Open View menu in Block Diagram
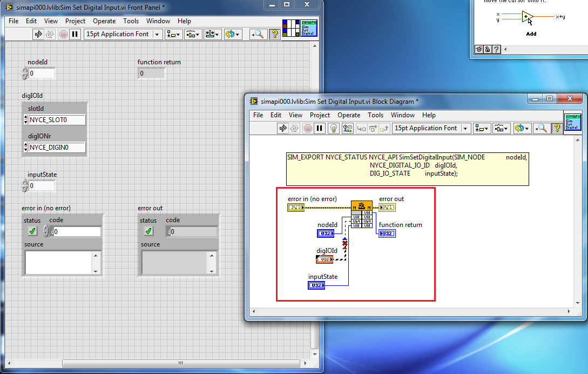 (295, 115)
